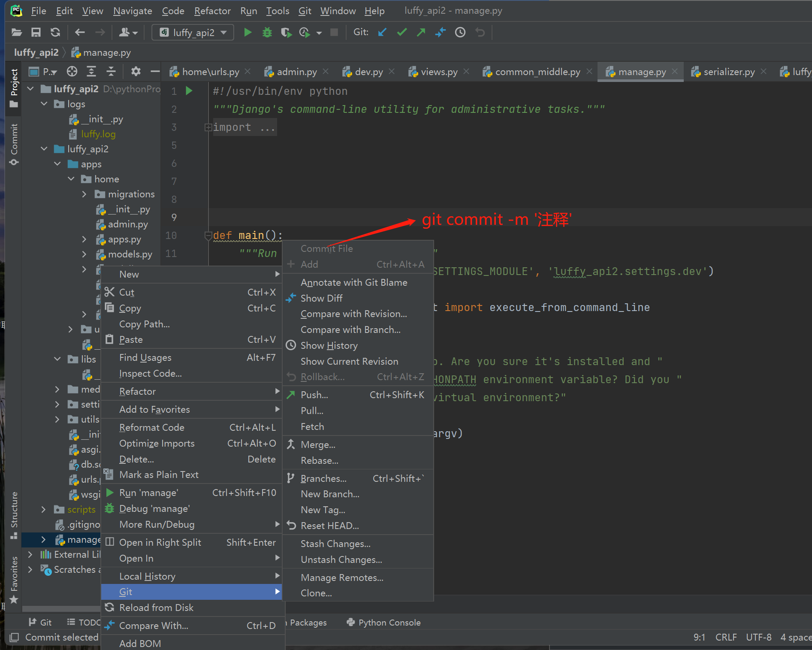Close the admin.py tab
Image resolution: width=812 pixels, height=650 pixels.
coord(326,72)
